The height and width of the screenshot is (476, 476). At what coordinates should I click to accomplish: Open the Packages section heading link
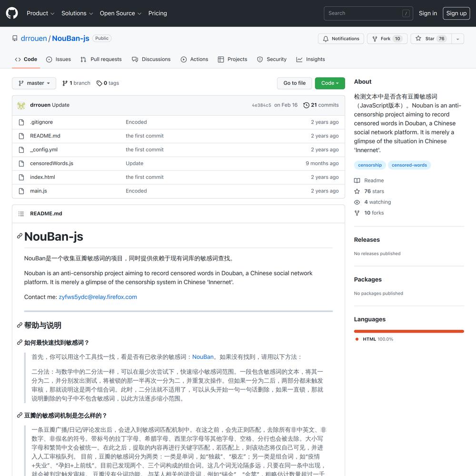tap(367, 279)
